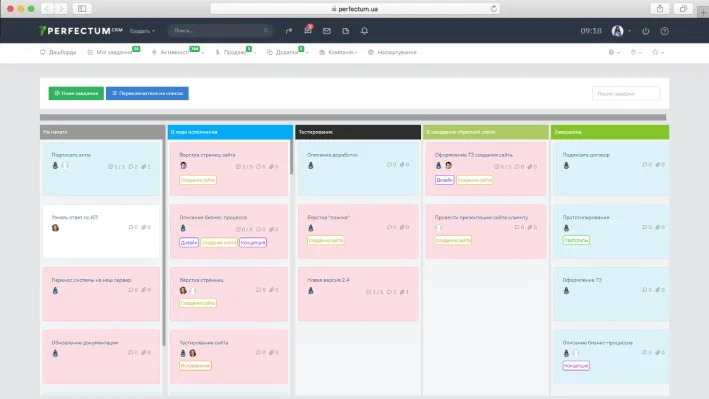Expand the user avatar profile menu

click(621, 31)
